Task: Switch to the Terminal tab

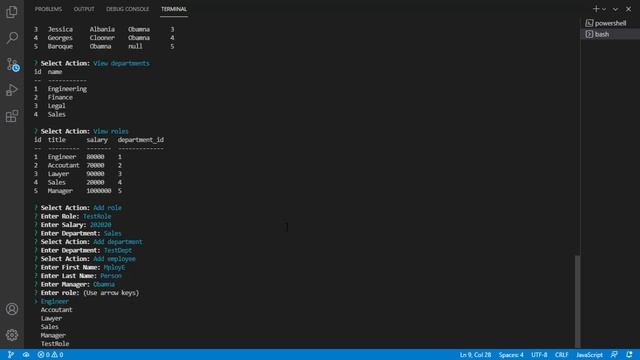Action: point(174,9)
